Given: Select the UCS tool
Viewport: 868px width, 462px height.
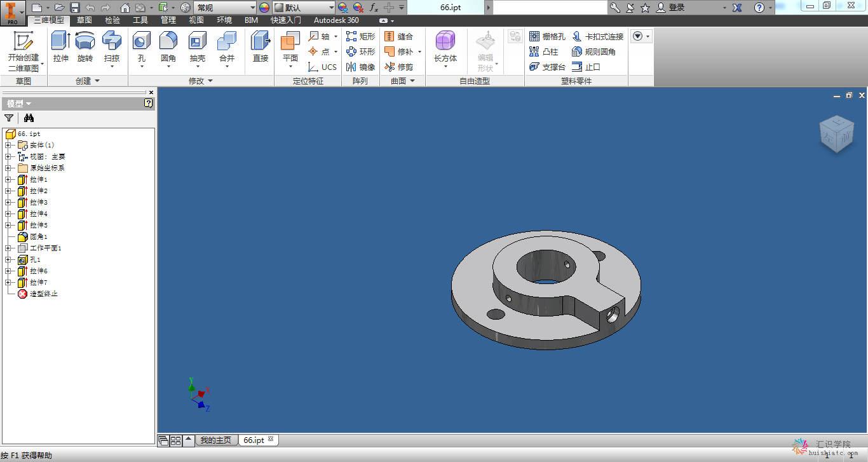Looking at the screenshot, I should pos(322,67).
